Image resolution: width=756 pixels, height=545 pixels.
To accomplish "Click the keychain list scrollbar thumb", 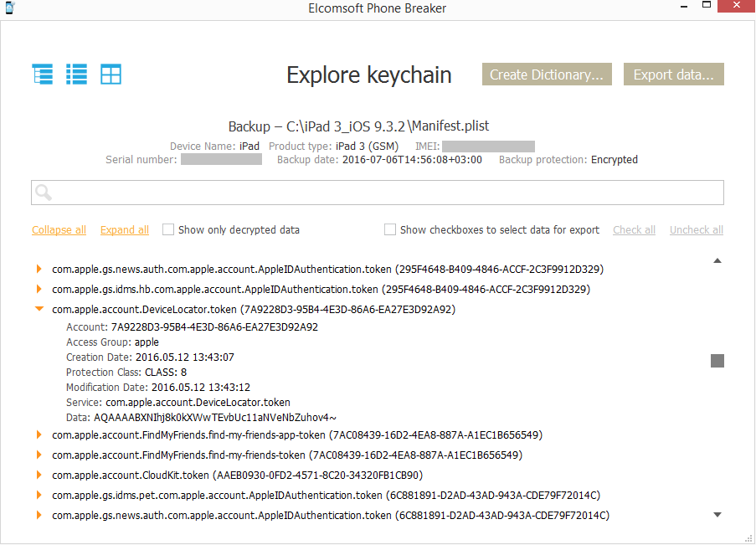I will (x=717, y=361).
